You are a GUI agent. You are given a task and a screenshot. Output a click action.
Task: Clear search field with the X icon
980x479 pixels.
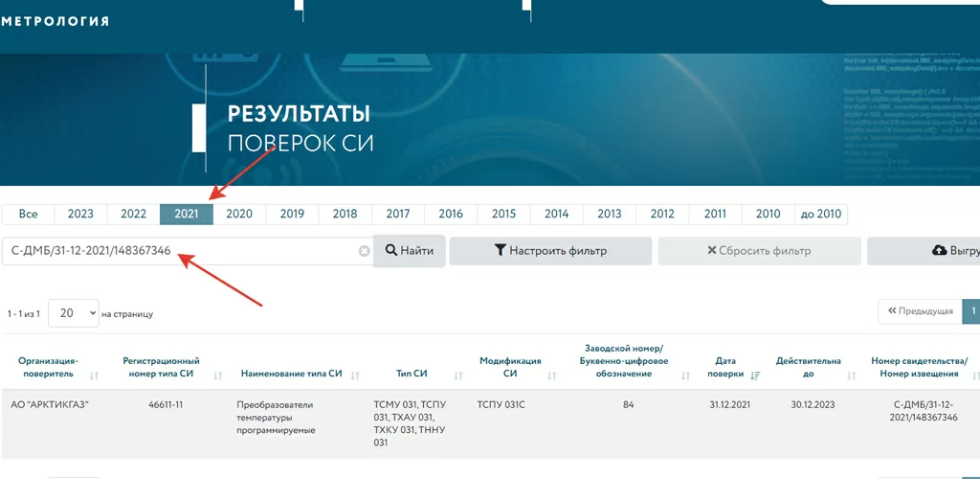point(364,251)
